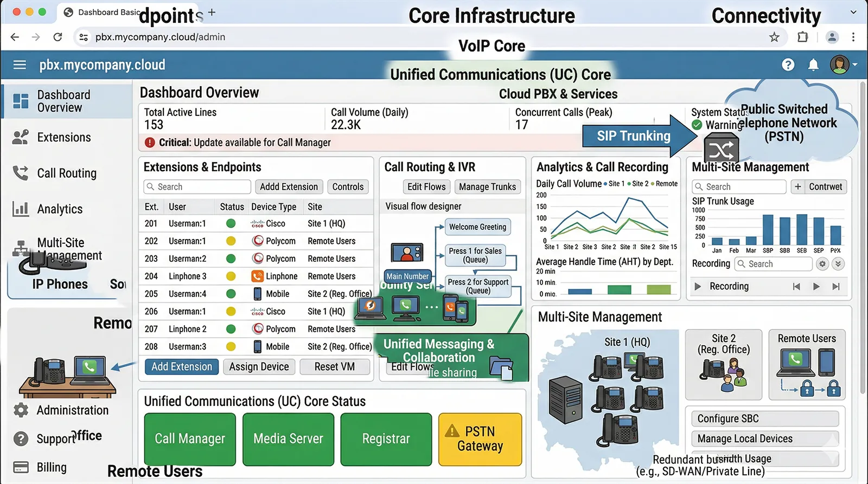This screenshot has width=868, height=484.
Task: Play the current recording
Action: (x=816, y=286)
